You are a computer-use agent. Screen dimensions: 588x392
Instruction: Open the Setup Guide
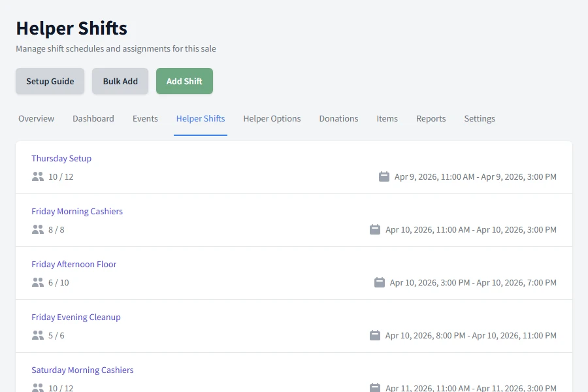(x=50, y=81)
